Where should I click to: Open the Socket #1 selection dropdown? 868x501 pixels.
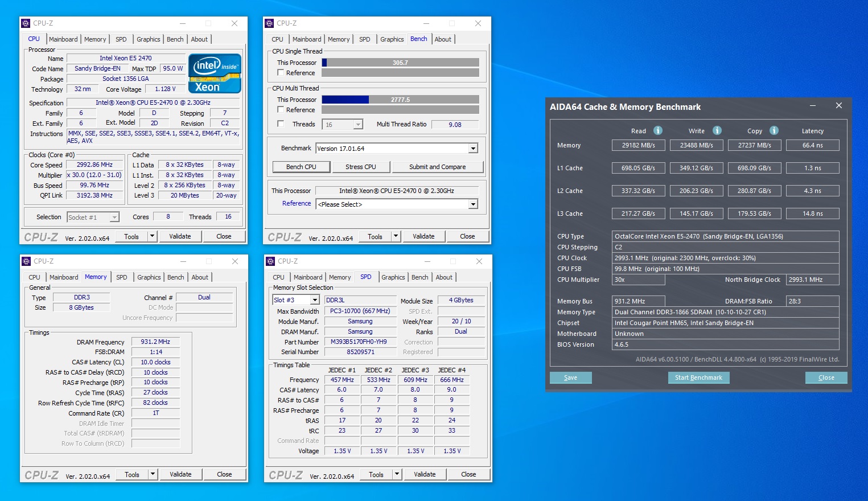[x=114, y=217]
